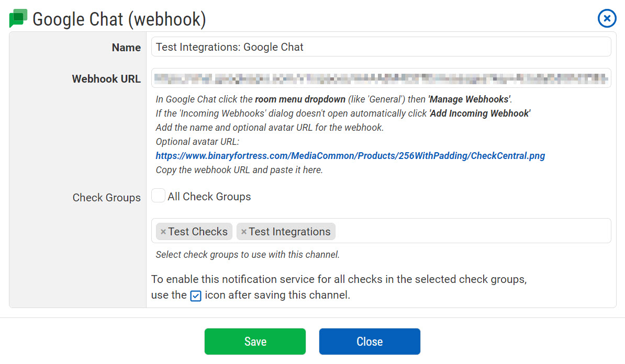Click the Google Chat logo icon
The width and height of the screenshot is (625, 364).
18,19
